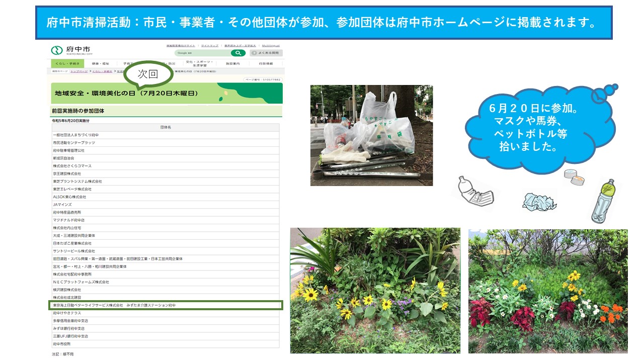This screenshot has height=362, width=644.
Task: Click the よくある質問 button
Action: (266, 53)
